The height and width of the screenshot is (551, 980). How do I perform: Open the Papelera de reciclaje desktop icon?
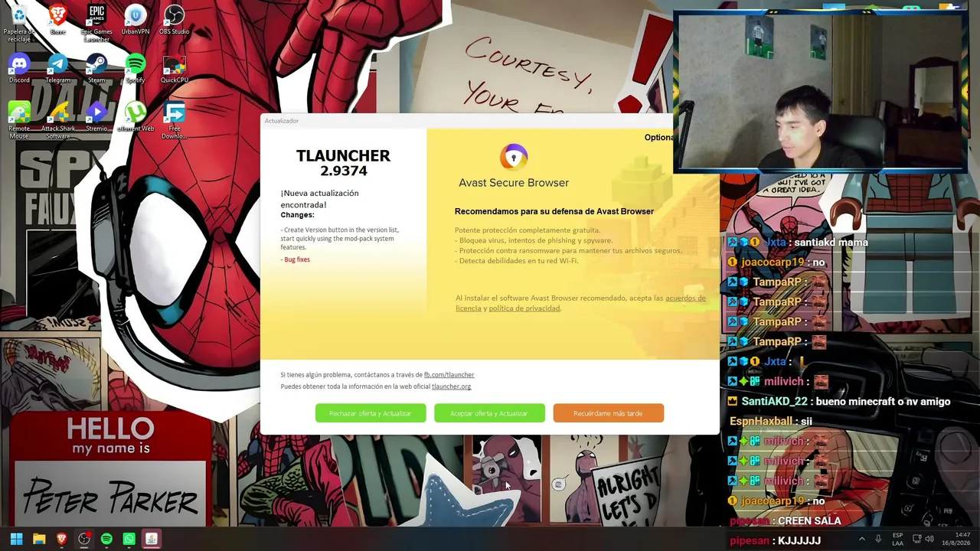pos(19,24)
